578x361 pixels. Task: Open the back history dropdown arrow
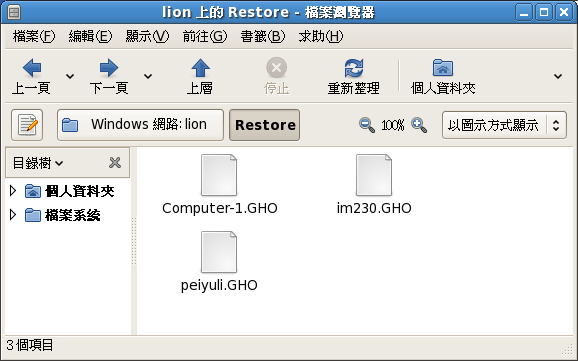[70, 76]
